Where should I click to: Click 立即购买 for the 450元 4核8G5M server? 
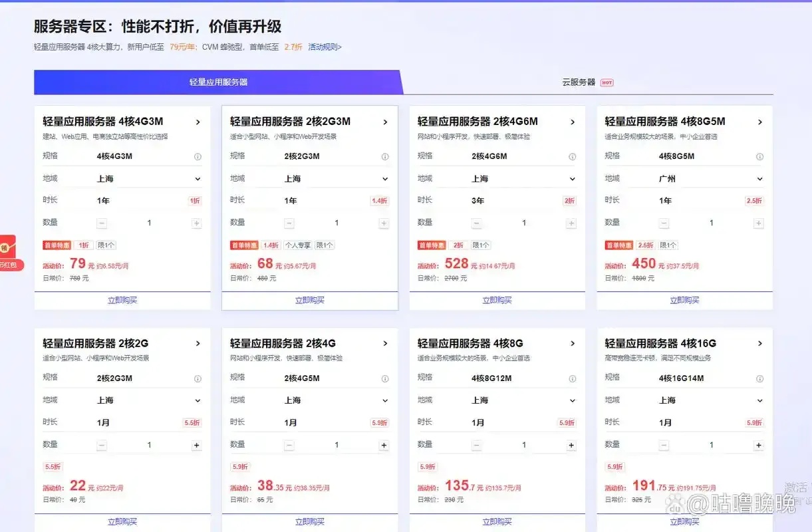coord(685,301)
